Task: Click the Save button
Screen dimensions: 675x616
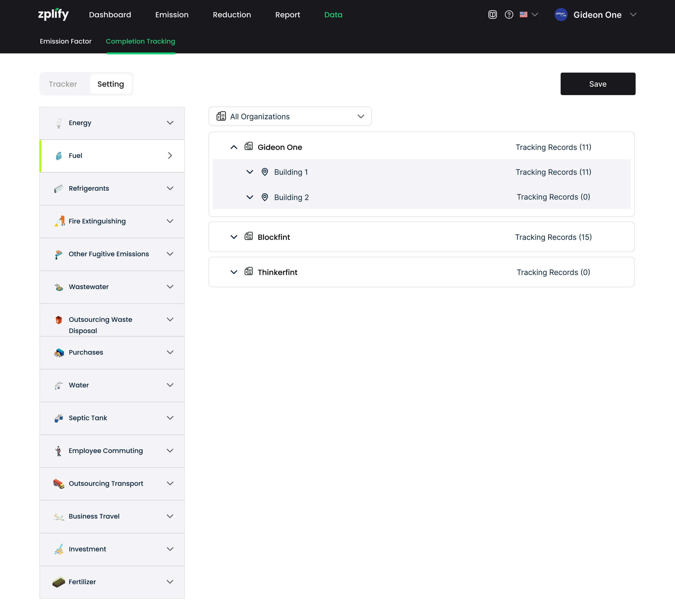Action: tap(598, 84)
